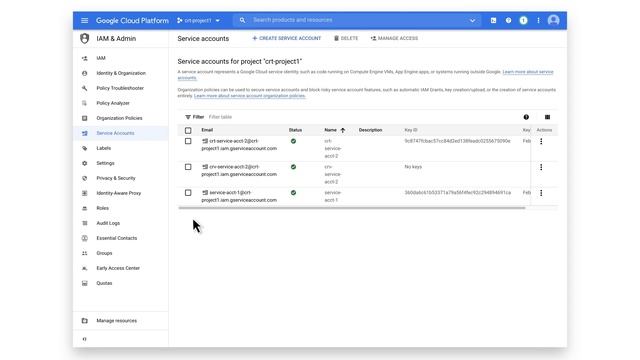Viewport: 640px width, 360px height.
Task: Click the Groups icon in sidebar
Action: (x=84, y=253)
